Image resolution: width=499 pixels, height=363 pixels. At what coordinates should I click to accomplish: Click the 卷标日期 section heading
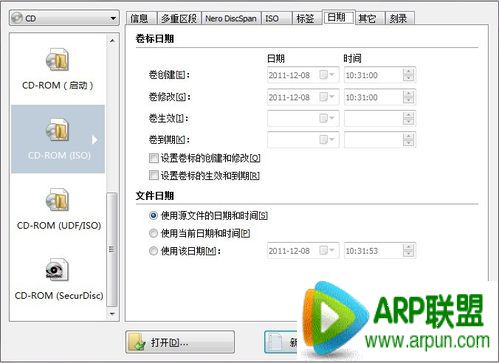[x=155, y=39]
